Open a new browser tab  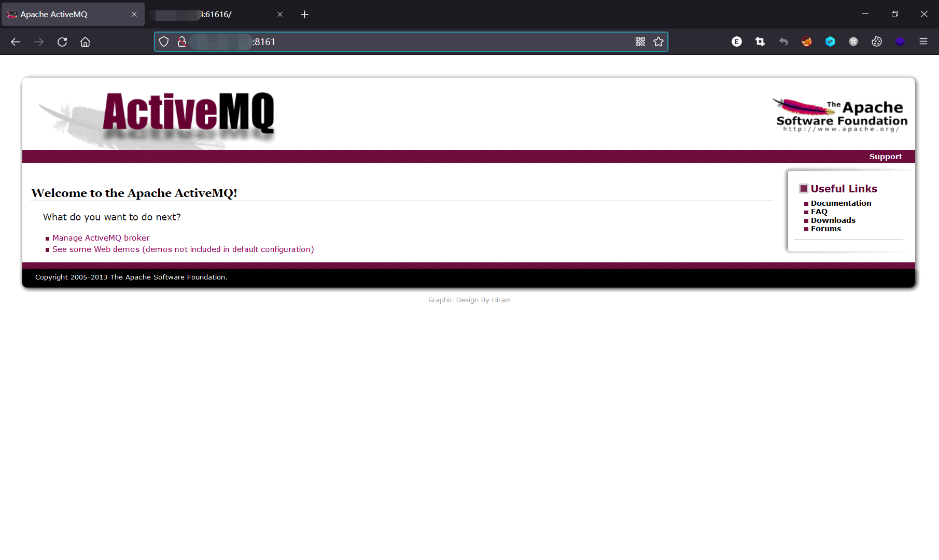pos(304,15)
